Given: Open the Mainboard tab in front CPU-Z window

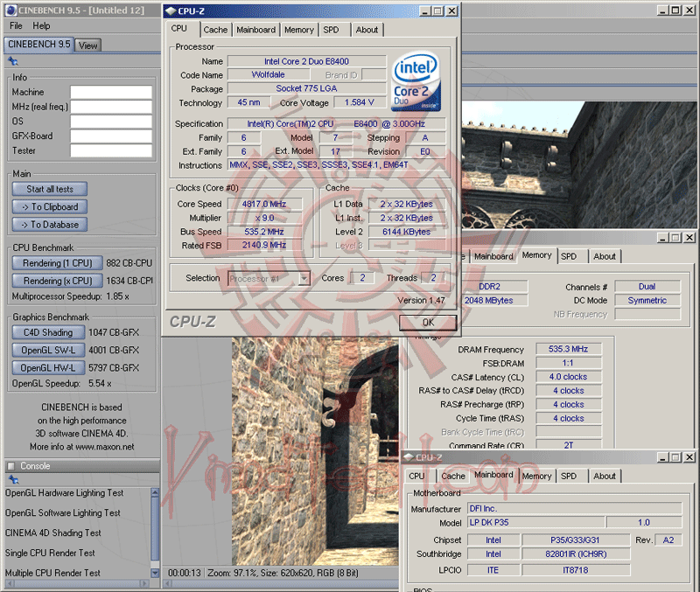Looking at the screenshot, I should [255, 30].
